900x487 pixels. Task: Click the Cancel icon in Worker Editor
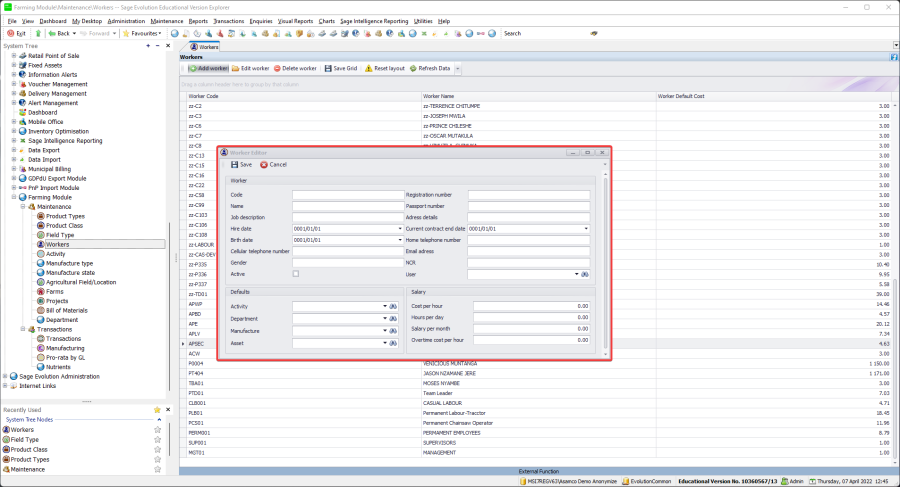[264, 165]
